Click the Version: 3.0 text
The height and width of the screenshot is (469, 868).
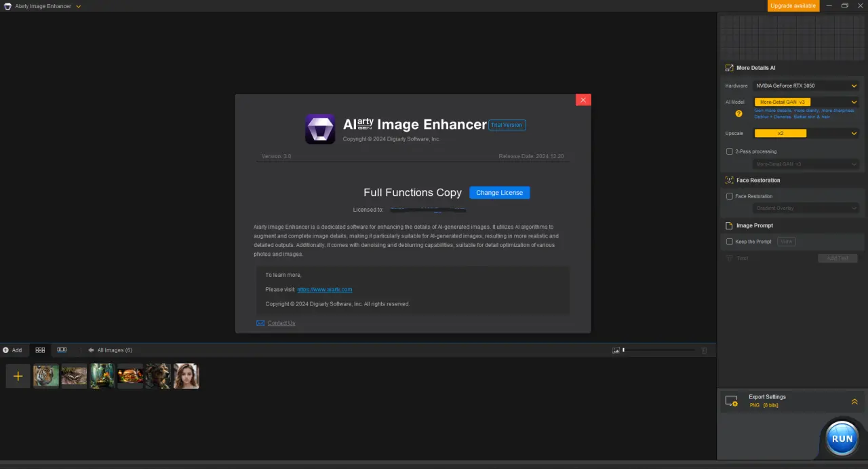click(x=277, y=156)
